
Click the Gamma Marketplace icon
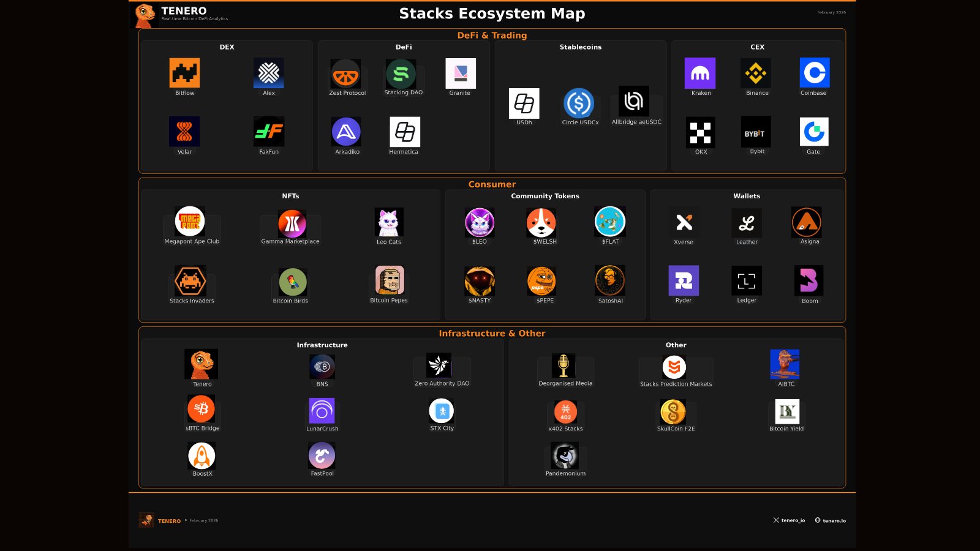[x=292, y=223]
